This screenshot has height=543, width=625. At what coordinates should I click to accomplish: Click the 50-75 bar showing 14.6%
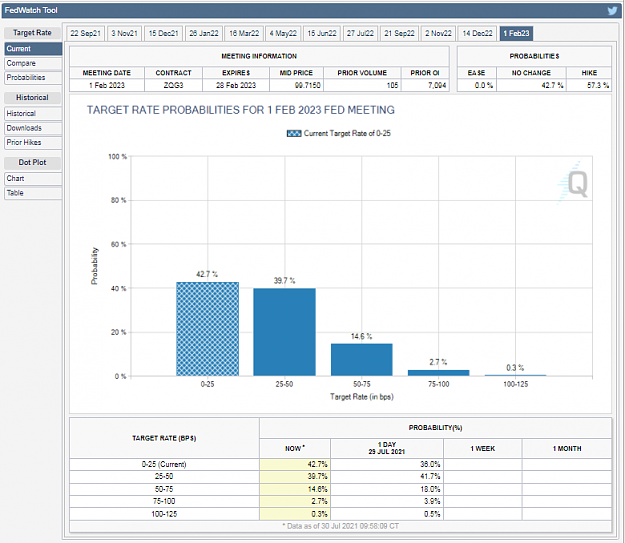(x=362, y=360)
